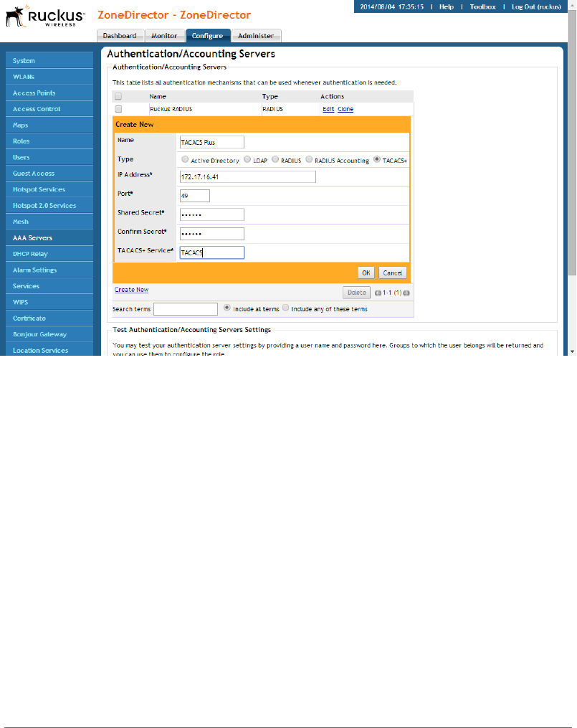
Task: Select RADIUS server type
Action: (275, 159)
